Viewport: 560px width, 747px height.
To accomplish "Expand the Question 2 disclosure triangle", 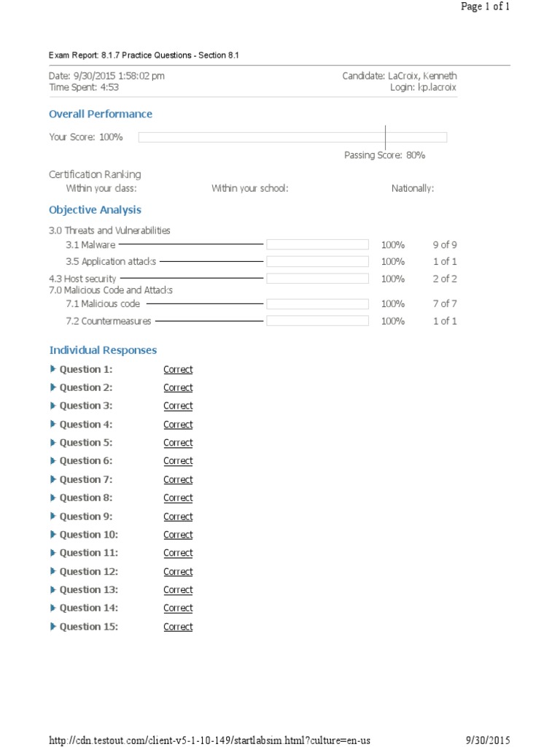I will coord(52,387).
